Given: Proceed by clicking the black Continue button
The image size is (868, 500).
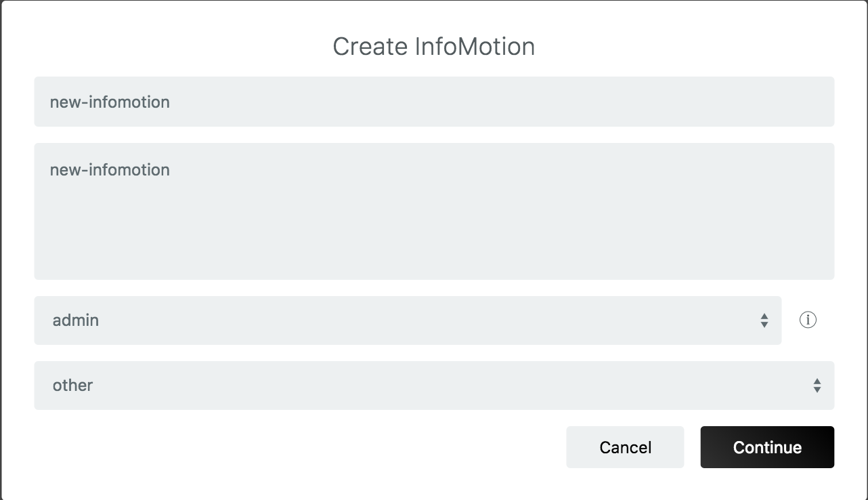Looking at the screenshot, I should [x=767, y=447].
